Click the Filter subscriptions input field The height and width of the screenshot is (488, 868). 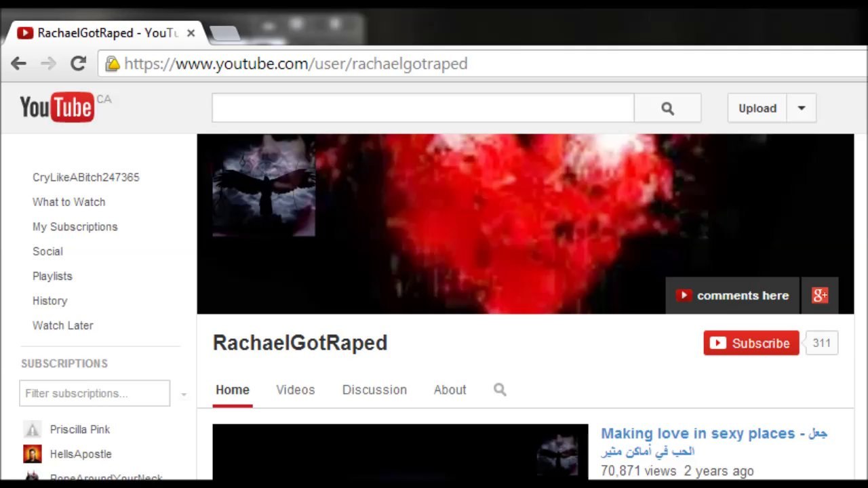95,393
